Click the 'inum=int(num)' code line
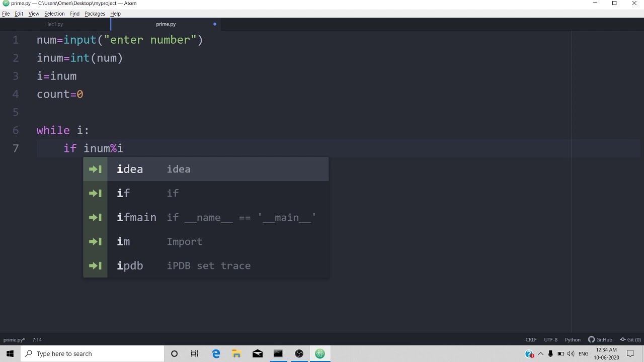This screenshot has height=362, width=644. pyautogui.click(x=80, y=58)
